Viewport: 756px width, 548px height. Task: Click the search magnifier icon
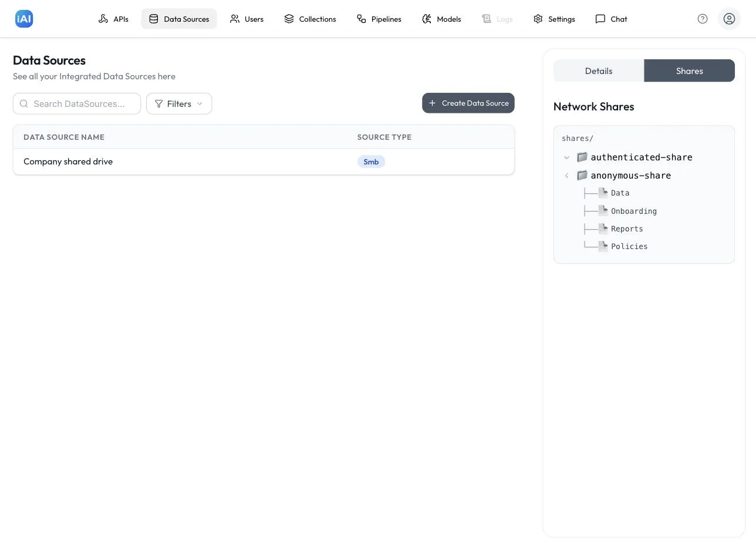[x=24, y=103]
